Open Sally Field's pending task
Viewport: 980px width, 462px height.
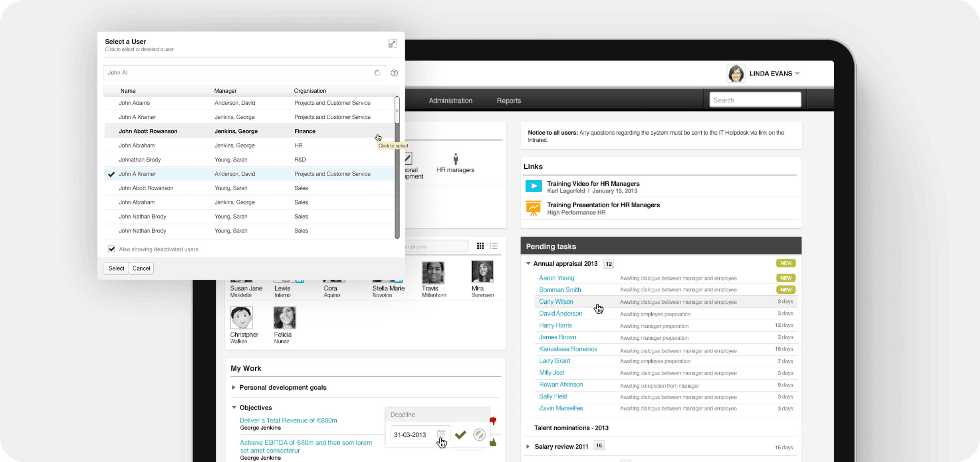[x=553, y=396]
